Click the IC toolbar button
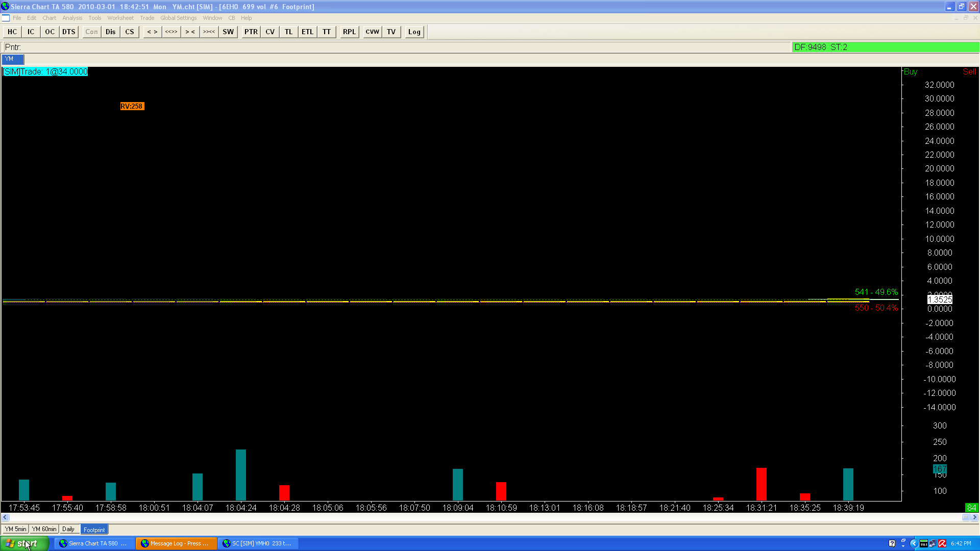Screen dimensions: 980x551 click(x=31, y=32)
